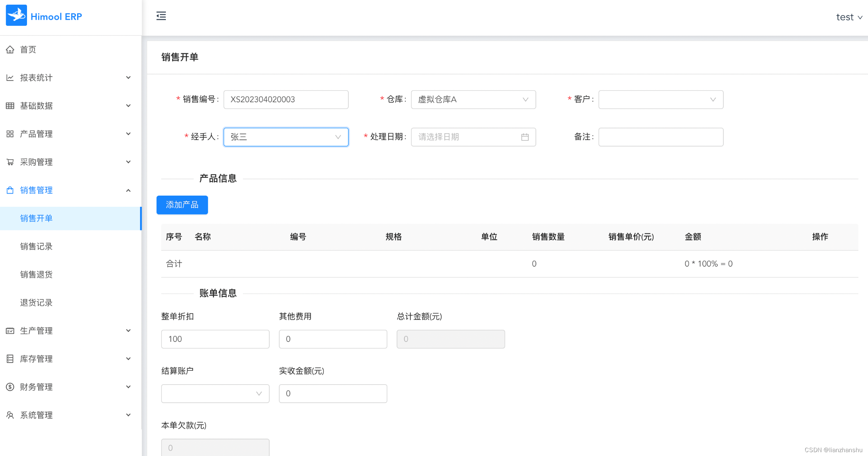Click the 合计 row label
Screen dimensions: 868x456
click(x=174, y=264)
